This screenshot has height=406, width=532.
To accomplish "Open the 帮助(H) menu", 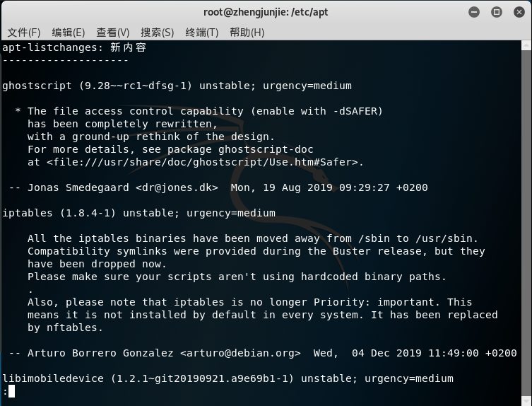I will [x=247, y=33].
